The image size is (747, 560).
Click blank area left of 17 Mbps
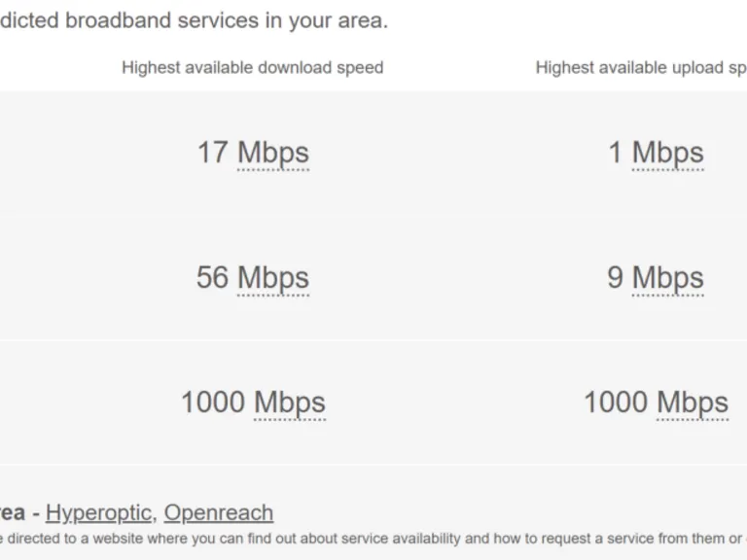[x=78, y=153]
